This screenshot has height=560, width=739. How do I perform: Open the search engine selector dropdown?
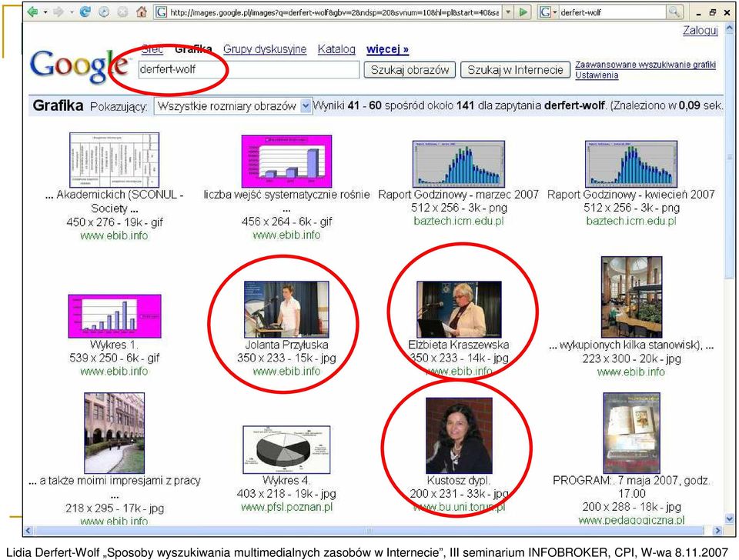(x=555, y=12)
